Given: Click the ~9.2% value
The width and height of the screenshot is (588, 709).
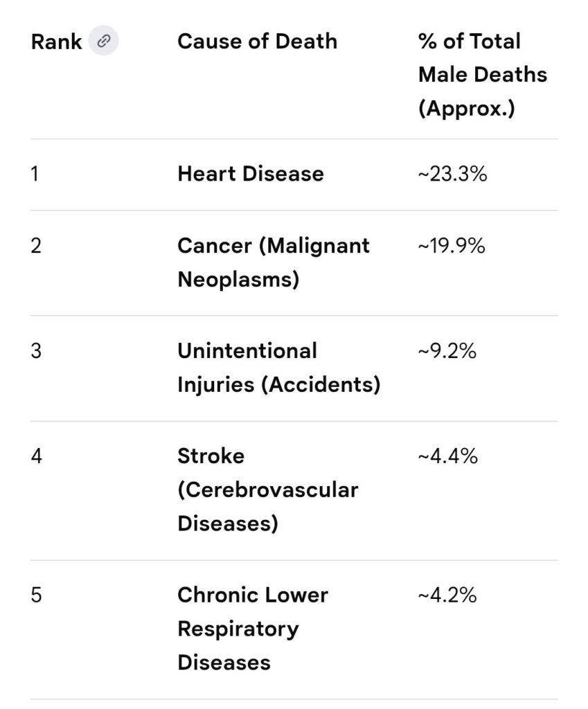Looking at the screenshot, I should pyautogui.click(x=447, y=351).
